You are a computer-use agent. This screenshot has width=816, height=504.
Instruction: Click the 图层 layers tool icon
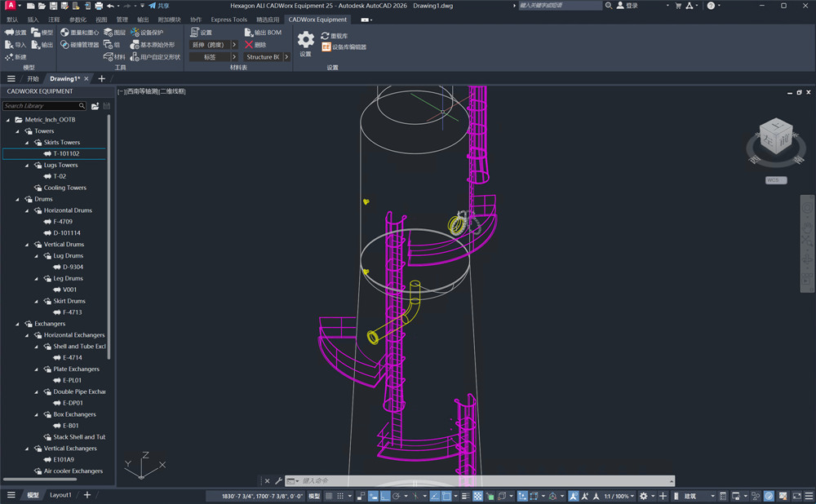(x=109, y=33)
